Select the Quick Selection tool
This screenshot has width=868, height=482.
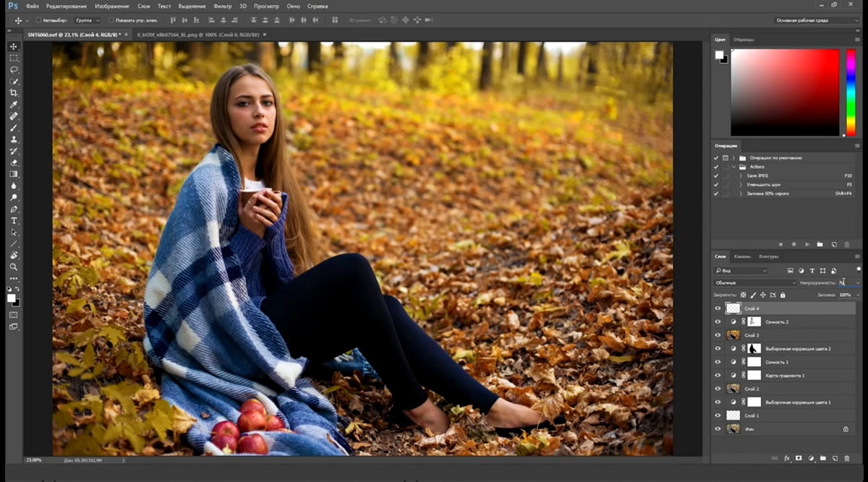tap(14, 82)
